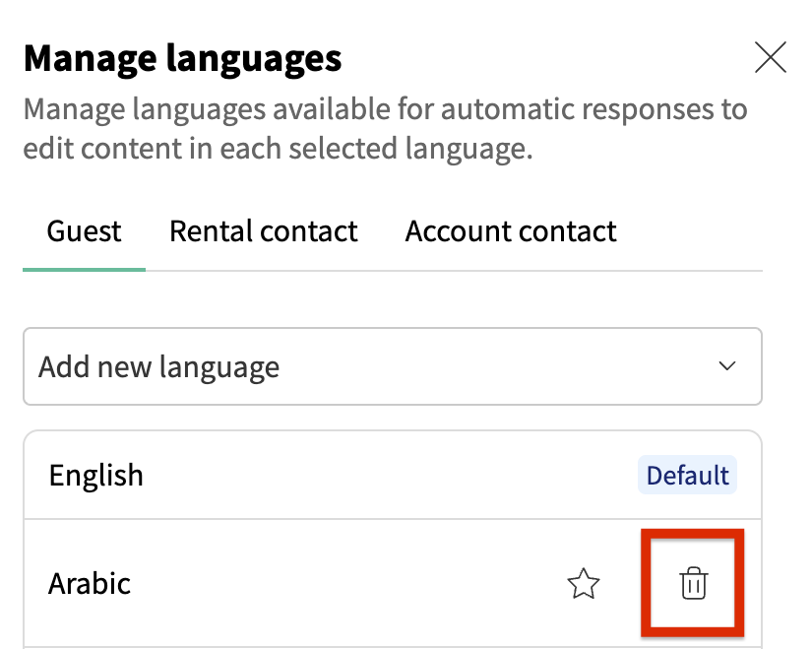
Task: Expand the Add new language dropdown
Action: (x=392, y=366)
